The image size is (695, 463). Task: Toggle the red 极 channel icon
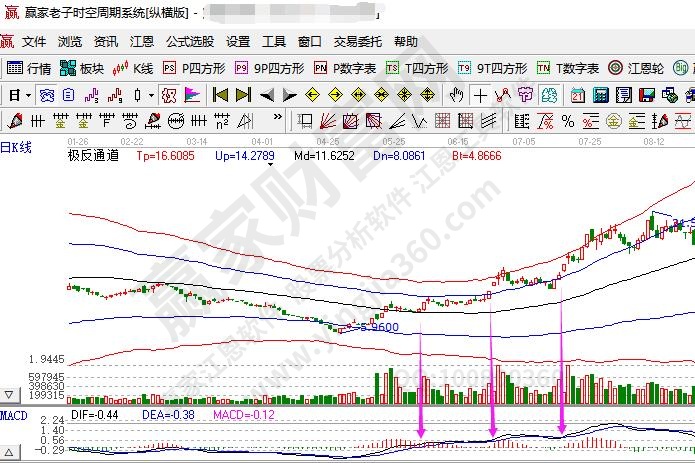pos(169,95)
